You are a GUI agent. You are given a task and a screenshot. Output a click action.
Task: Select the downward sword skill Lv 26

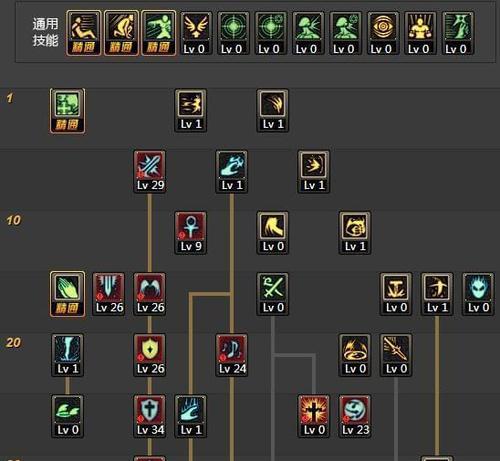tap(109, 294)
